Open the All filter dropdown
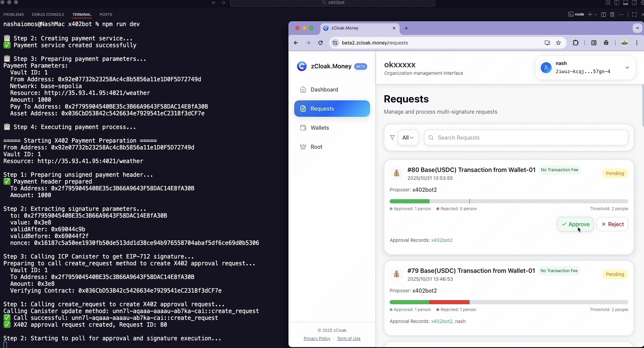Screen dimensions: 644x348 [408, 138]
